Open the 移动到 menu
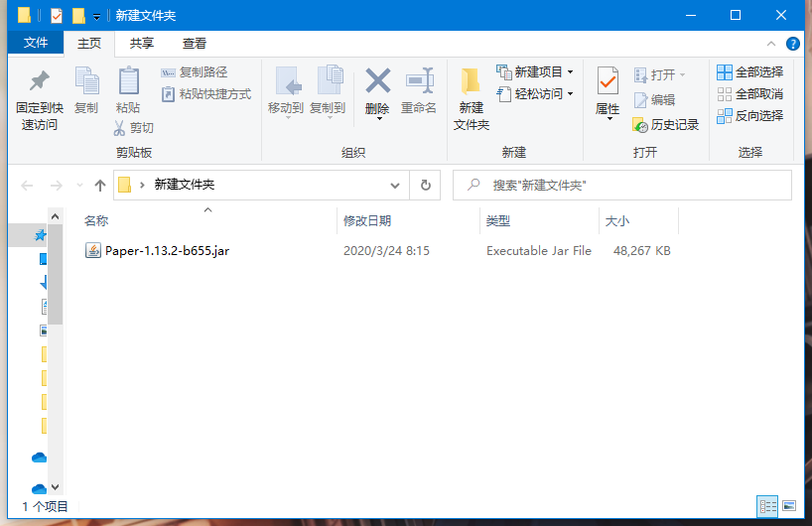The image size is (812, 526). 285,92
